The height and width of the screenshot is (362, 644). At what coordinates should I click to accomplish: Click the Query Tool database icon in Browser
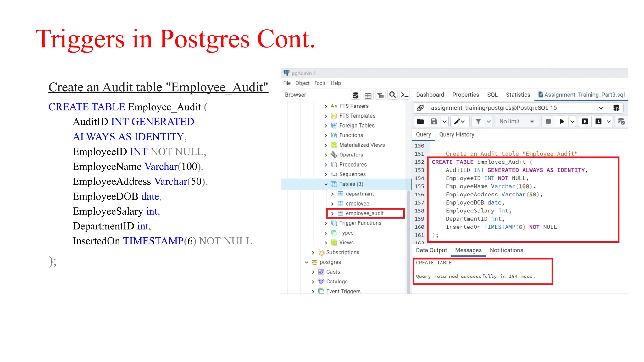click(x=356, y=95)
